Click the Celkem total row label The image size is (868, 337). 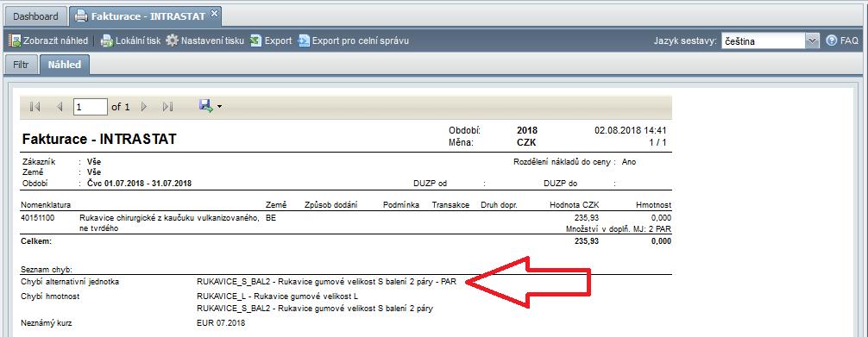(36, 241)
